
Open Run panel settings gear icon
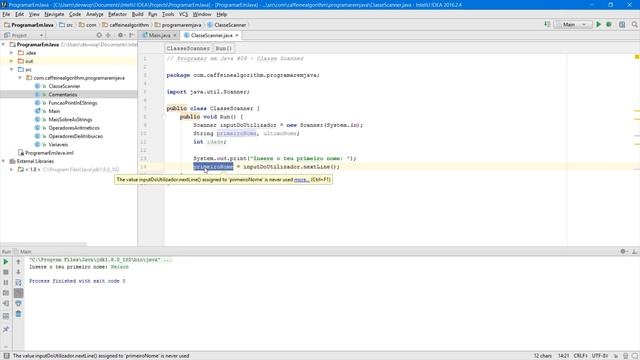(624, 251)
